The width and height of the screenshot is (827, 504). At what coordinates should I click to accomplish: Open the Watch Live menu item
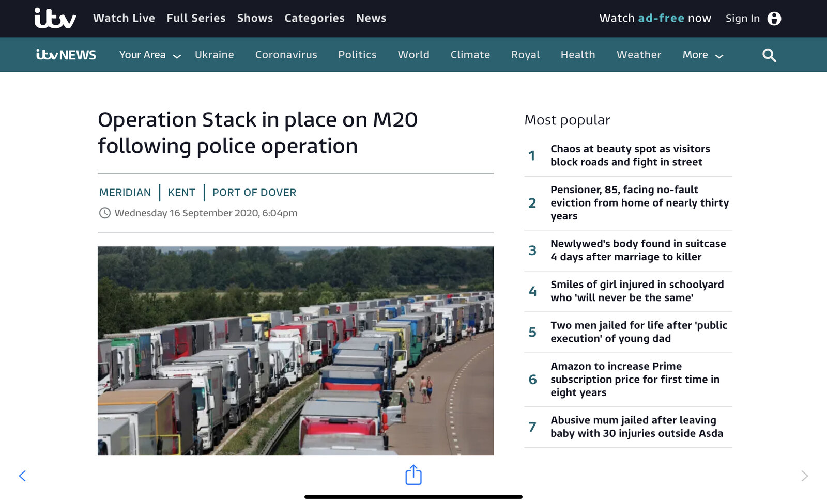(124, 18)
